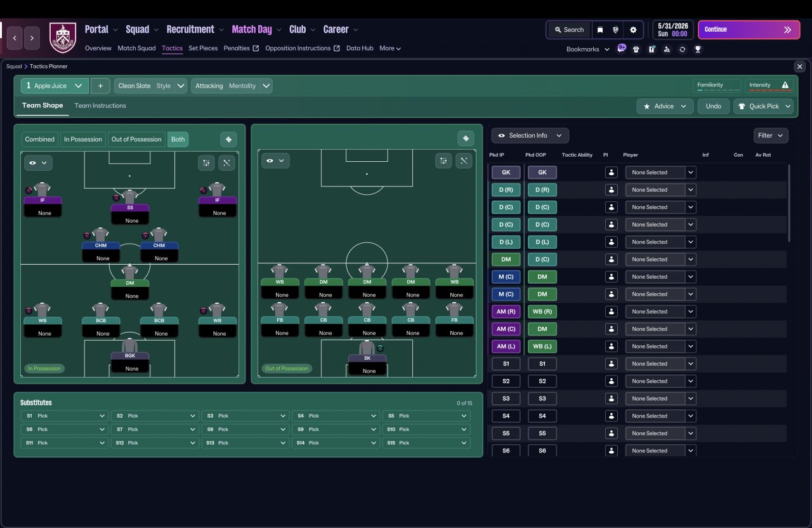Click the Intensity indicator bar
Viewport: 812px width, 528px height.
point(769,86)
